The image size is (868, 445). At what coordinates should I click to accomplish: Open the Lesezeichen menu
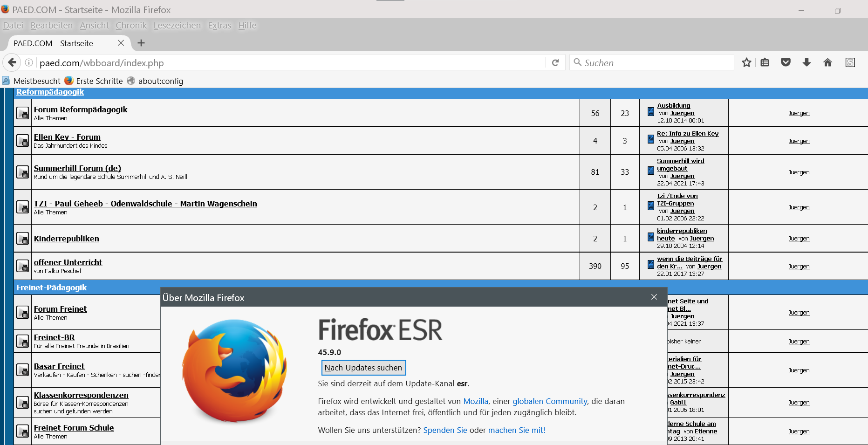[177, 26]
